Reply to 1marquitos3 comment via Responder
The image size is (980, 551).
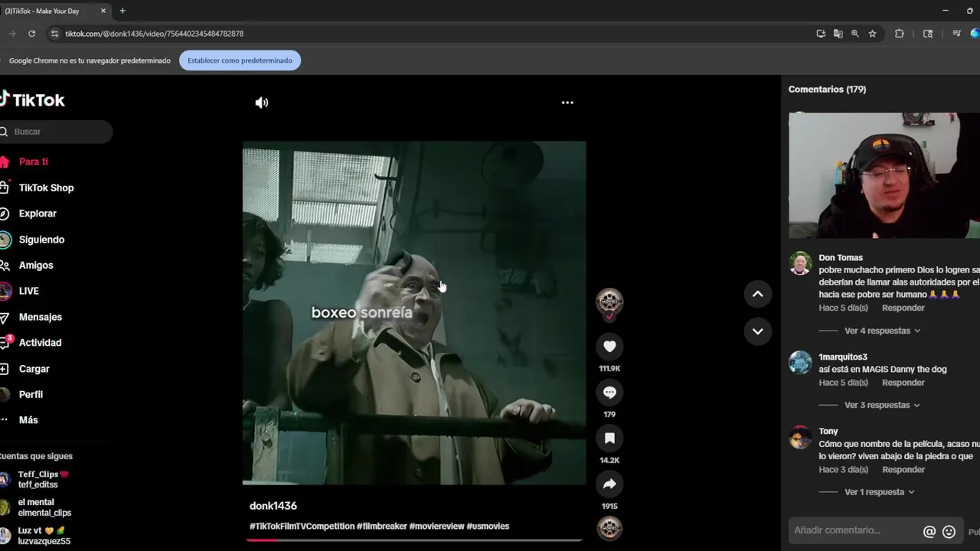[903, 383]
